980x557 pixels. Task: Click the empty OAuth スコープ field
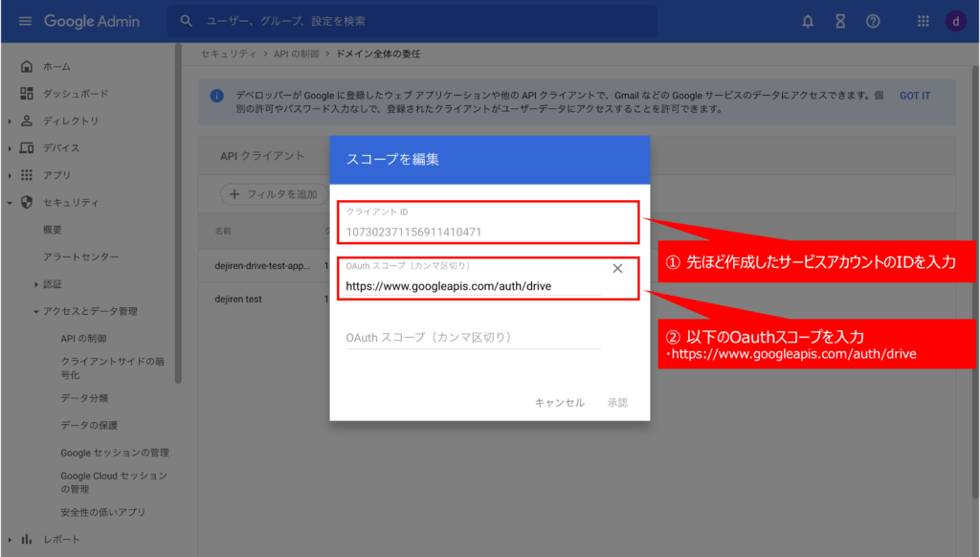coord(473,338)
